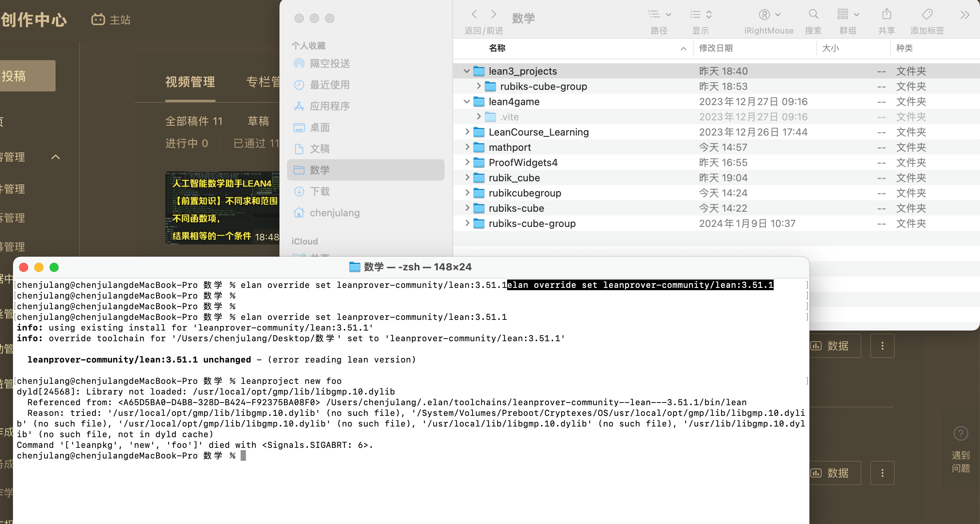This screenshot has width=980, height=524.
Task: Filter by 进行中 0
Action: click(x=187, y=143)
